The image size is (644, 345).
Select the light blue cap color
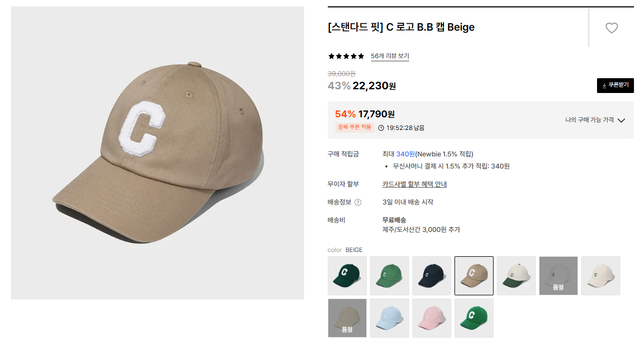[x=390, y=318]
